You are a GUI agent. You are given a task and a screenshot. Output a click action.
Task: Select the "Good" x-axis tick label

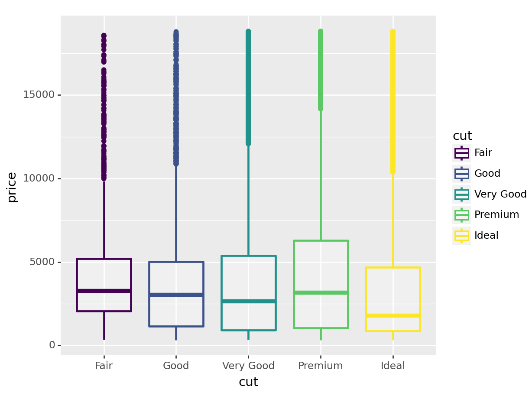176,366
